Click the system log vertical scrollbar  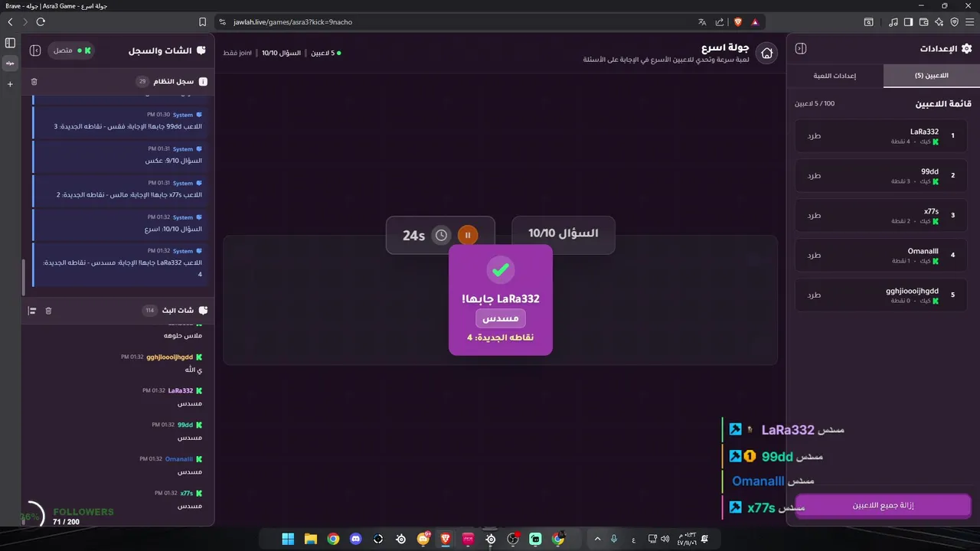(23, 275)
